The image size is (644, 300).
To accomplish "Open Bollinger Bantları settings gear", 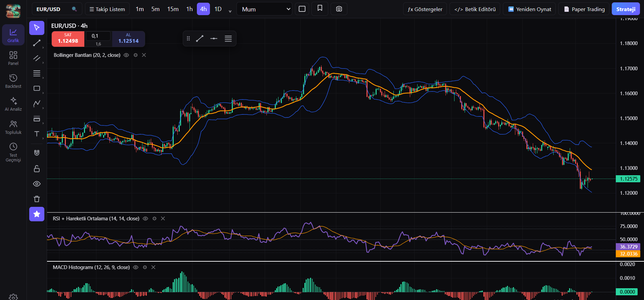I will click(x=135, y=55).
